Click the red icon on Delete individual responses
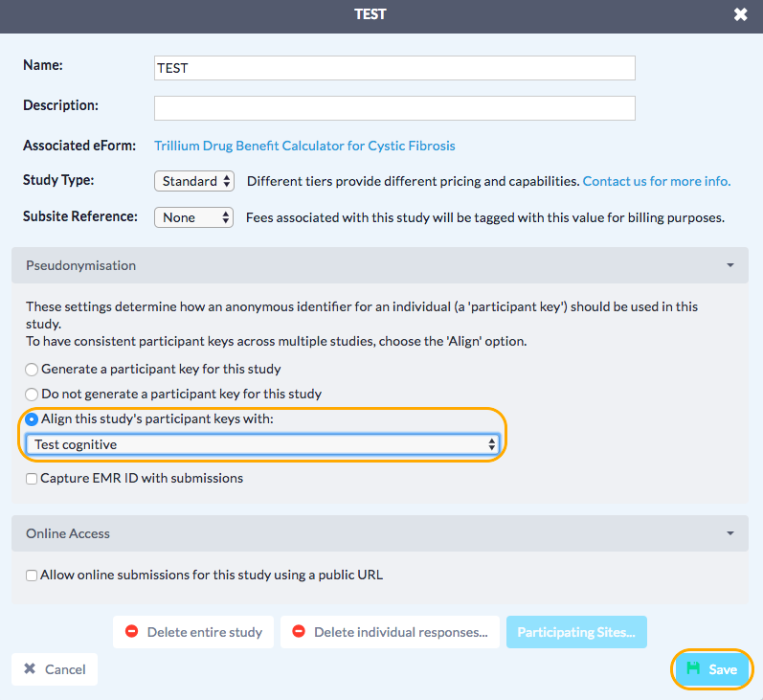 (299, 632)
